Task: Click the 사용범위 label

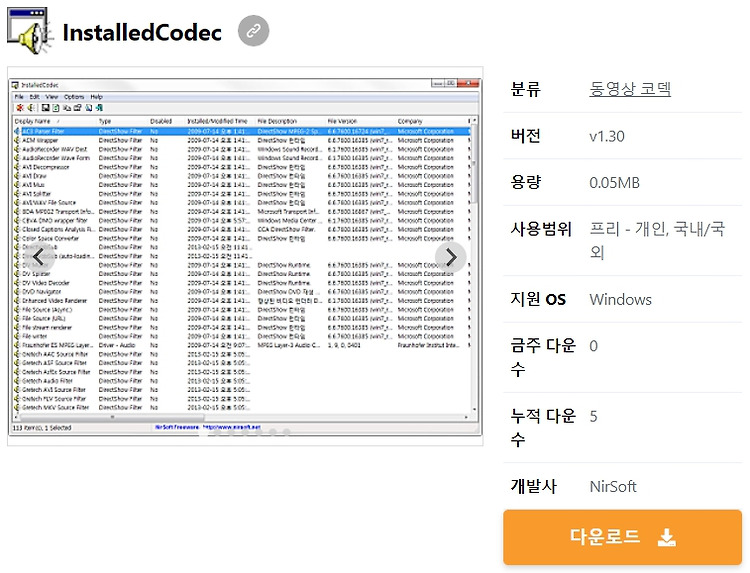Action: pos(541,229)
